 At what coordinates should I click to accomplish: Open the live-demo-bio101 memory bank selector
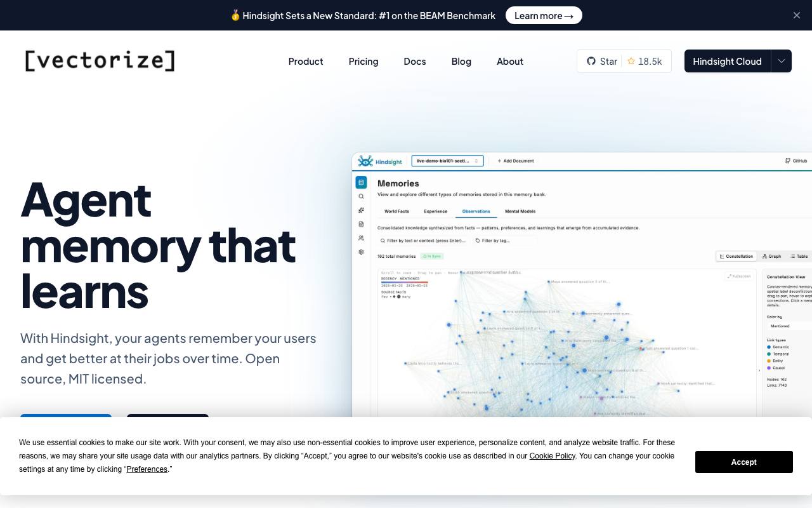[447, 161]
